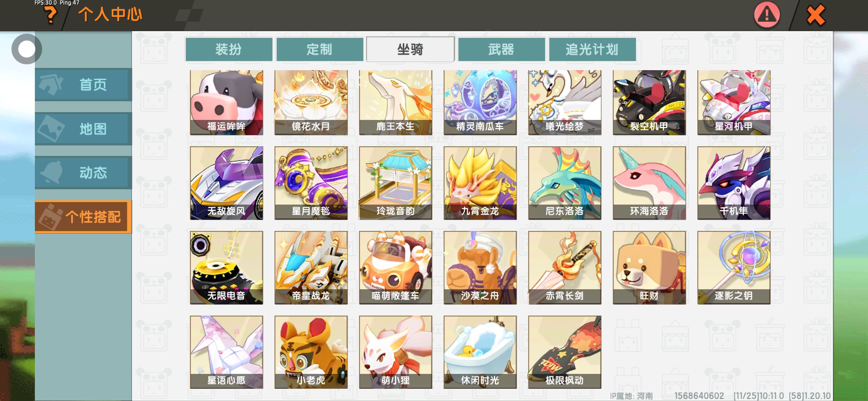Choose the 精灵南瓜车 pumpkin carriage mount
Image resolution: width=868 pixels, height=401 pixels.
tap(480, 102)
